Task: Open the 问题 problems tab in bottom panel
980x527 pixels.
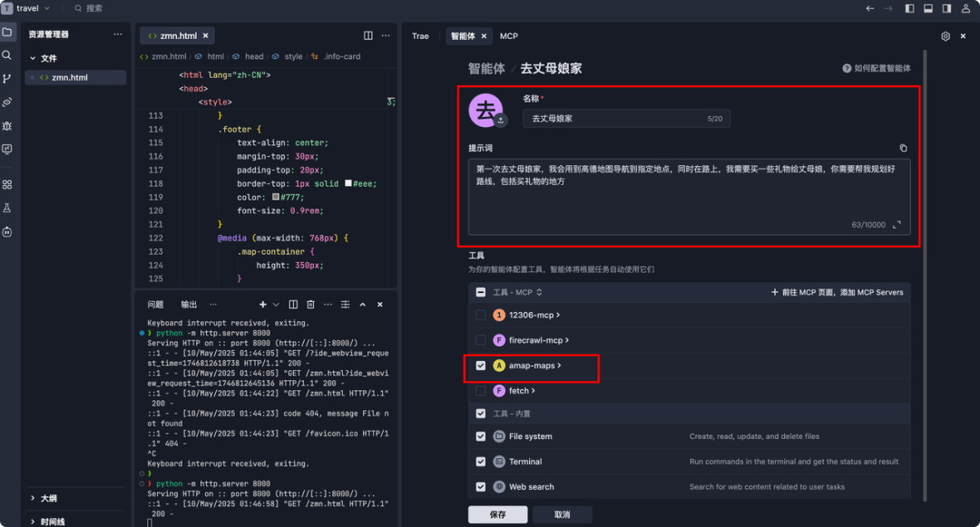Action: pos(156,305)
